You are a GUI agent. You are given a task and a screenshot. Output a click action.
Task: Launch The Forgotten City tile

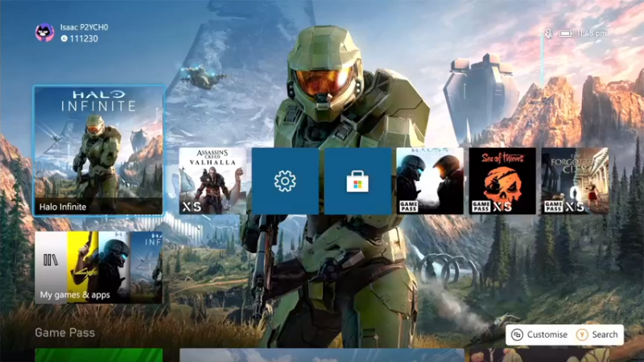[575, 181]
